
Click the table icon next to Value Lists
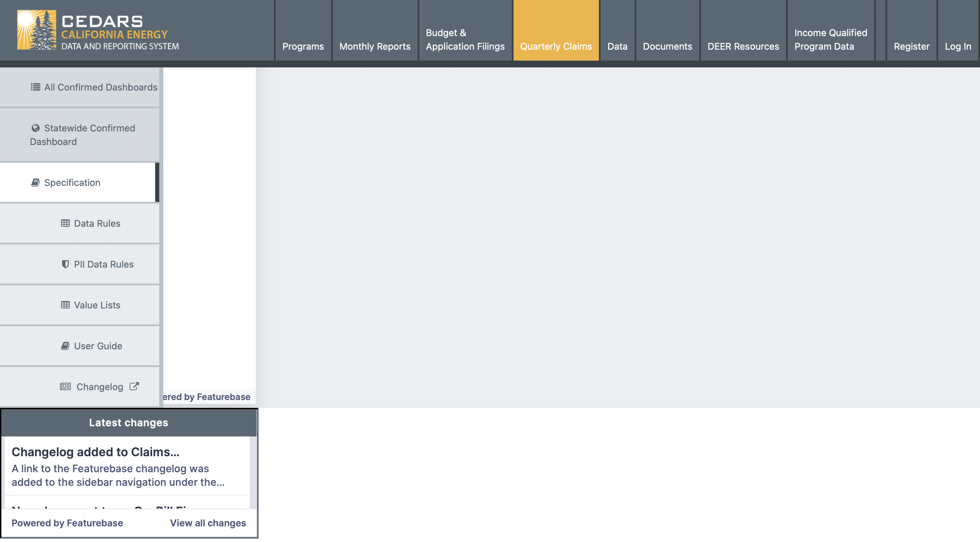tap(65, 305)
